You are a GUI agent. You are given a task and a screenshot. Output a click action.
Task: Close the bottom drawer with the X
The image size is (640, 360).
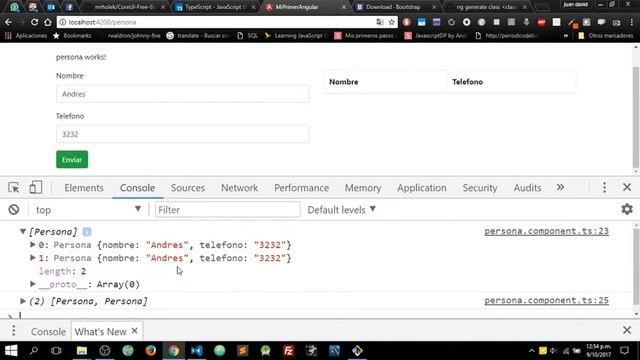(627, 330)
